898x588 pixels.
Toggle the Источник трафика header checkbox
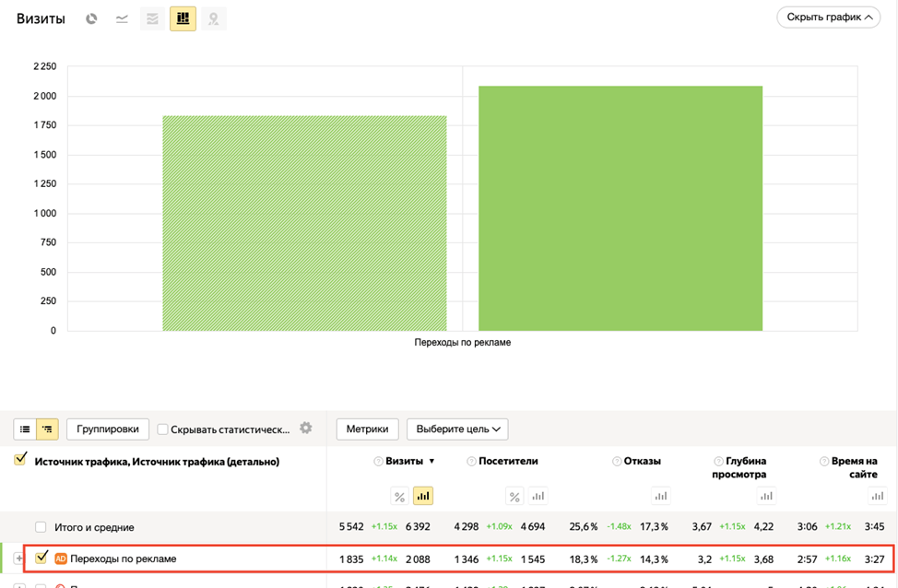[20, 459]
